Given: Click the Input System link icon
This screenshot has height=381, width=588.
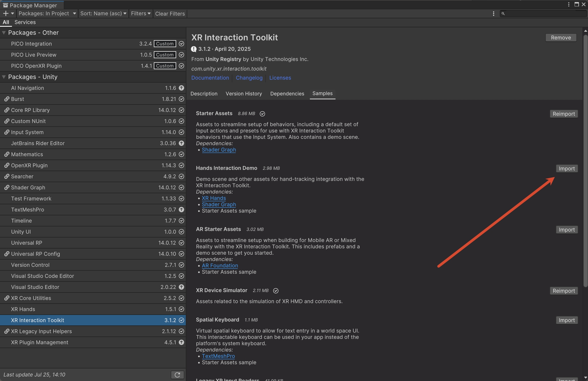Looking at the screenshot, I should coord(7,132).
